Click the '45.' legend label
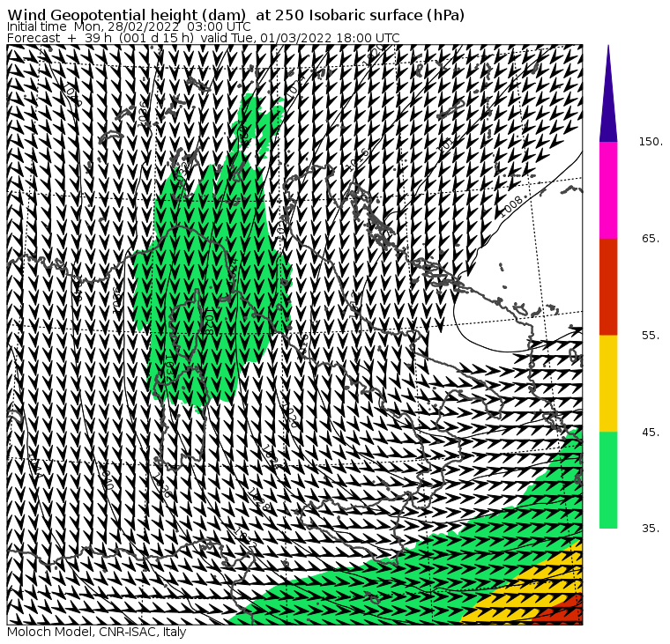This screenshot has width=670, height=644. pyautogui.click(x=651, y=433)
